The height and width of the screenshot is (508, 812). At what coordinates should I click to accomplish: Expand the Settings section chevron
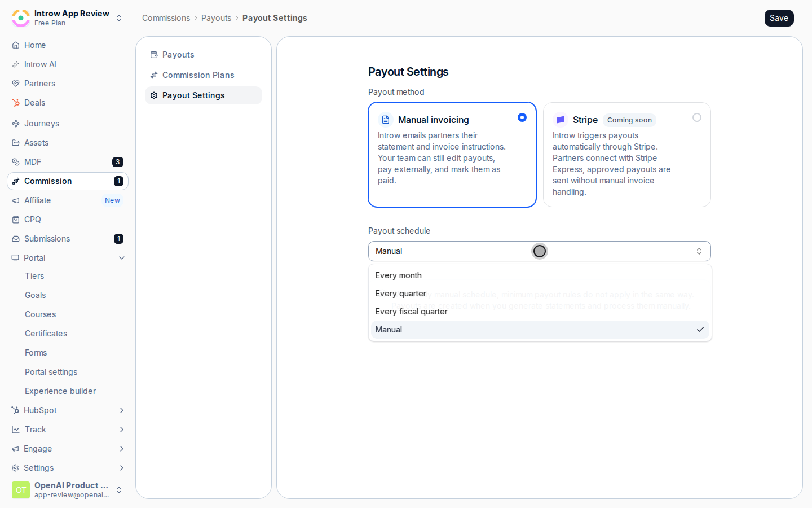pyautogui.click(x=122, y=468)
